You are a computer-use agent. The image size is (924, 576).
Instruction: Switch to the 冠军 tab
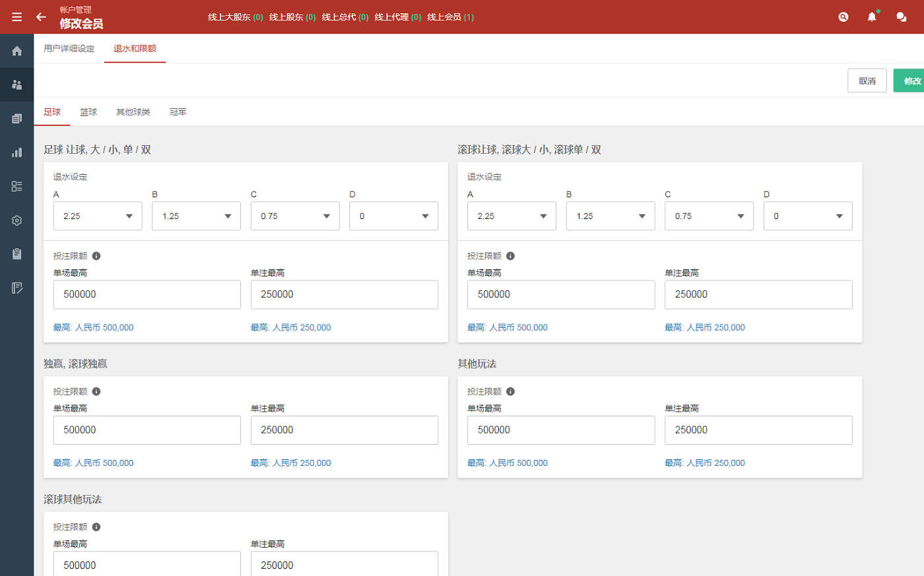[x=178, y=112]
